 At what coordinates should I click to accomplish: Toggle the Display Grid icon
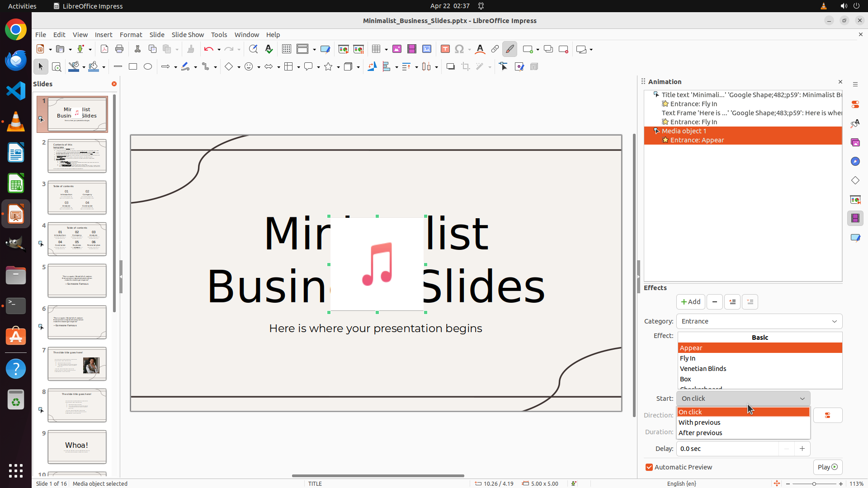coord(286,49)
